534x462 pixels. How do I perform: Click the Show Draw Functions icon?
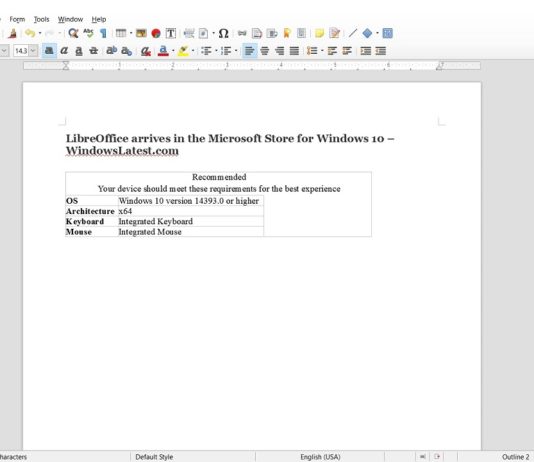tap(388, 33)
